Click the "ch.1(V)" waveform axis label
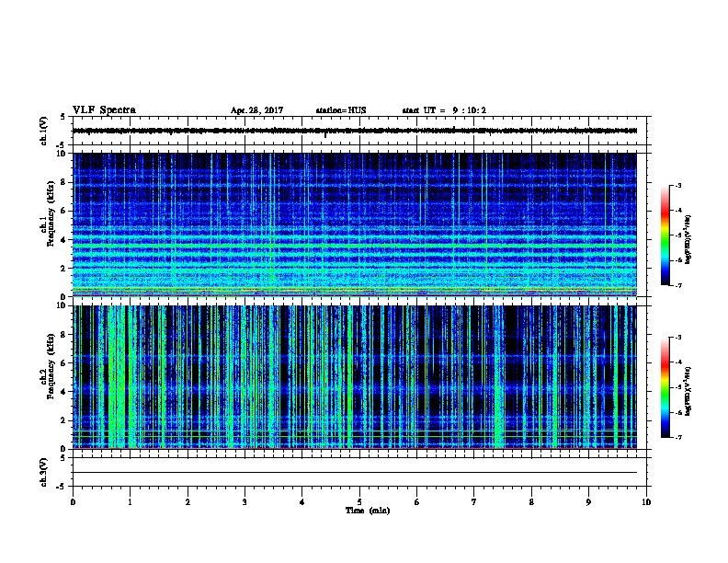728x563 pixels. (43, 131)
